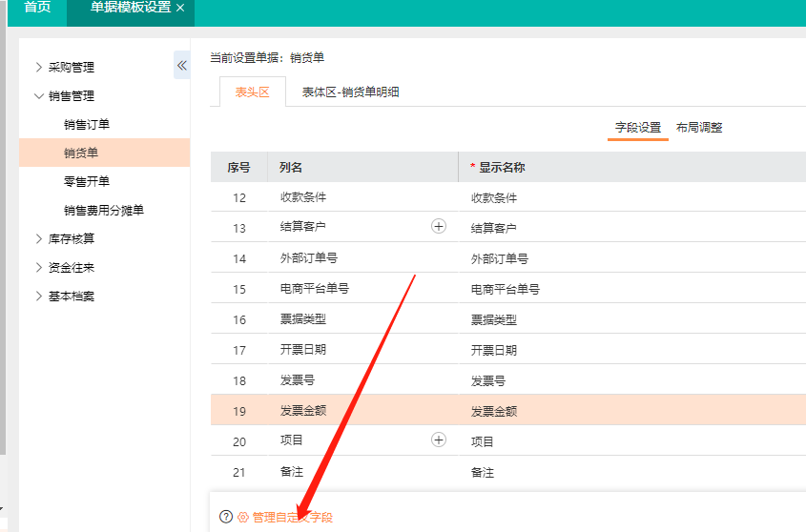Open 零售开单 in the sidebar
This screenshot has height=532, width=806.
pos(87,181)
